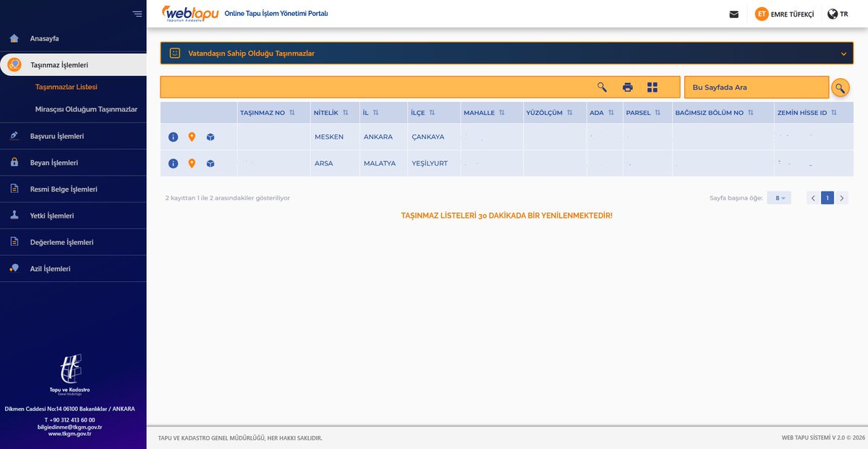868x449 pixels.
Task: Collapse the sidebar with the hamburger icon
Action: click(137, 14)
